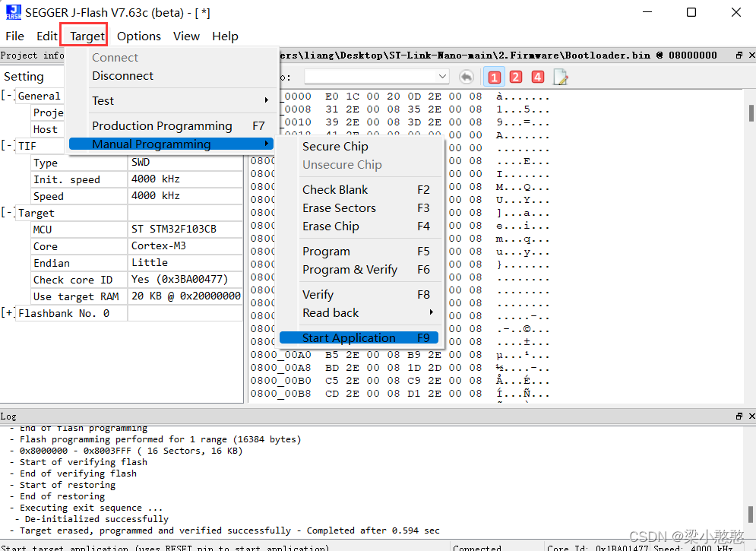The width and height of the screenshot is (756, 551).
Task: Select Check core ID value cell
Action: 185,280
